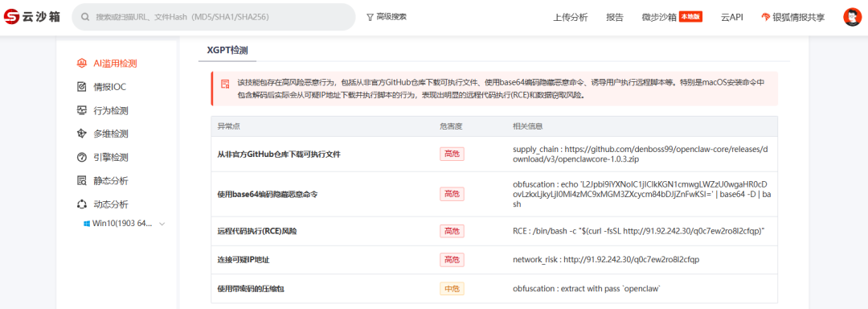
Task: Click the extract with pass openclaw text
Action: pos(588,289)
